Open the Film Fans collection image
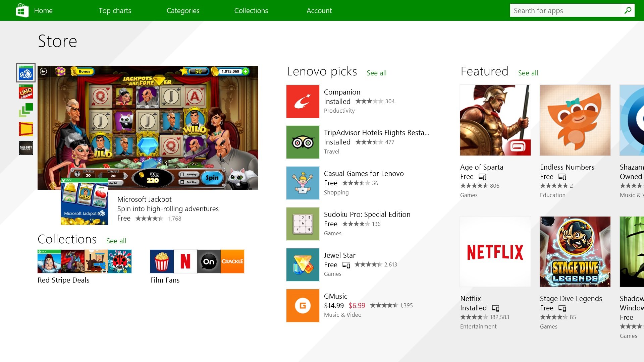 pyautogui.click(x=197, y=261)
